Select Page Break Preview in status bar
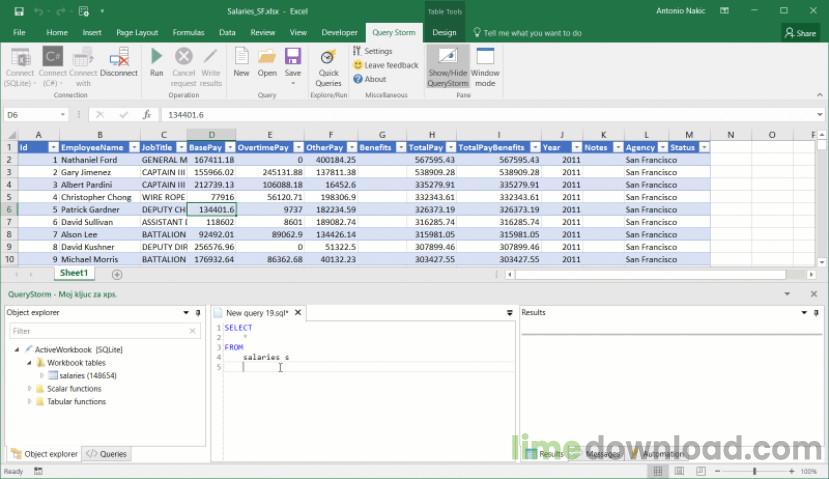Viewport: 829px width, 479px height. tap(701, 471)
